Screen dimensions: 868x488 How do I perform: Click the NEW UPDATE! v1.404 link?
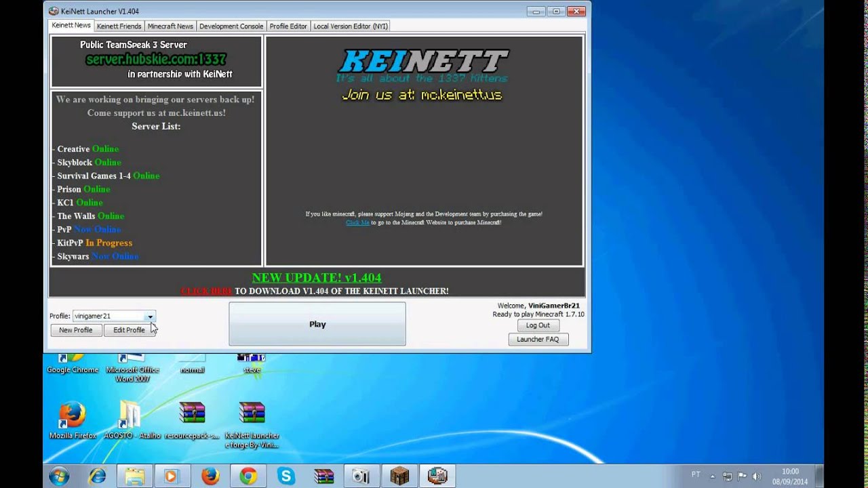click(x=317, y=277)
